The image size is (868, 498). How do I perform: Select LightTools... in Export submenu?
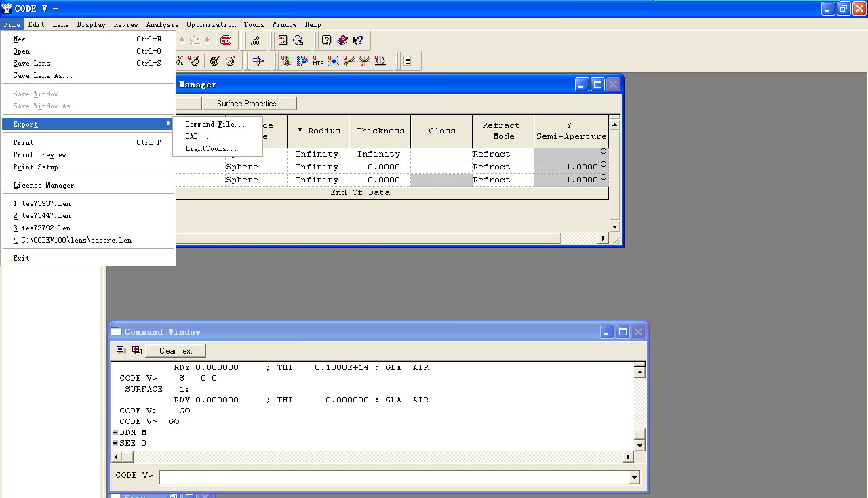coord(218,148)
